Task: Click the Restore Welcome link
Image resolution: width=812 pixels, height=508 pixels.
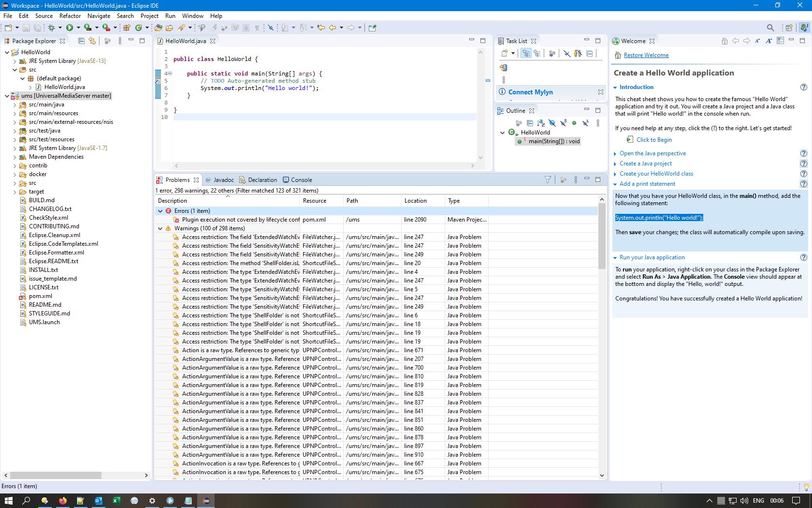Action: coord(646,55)
